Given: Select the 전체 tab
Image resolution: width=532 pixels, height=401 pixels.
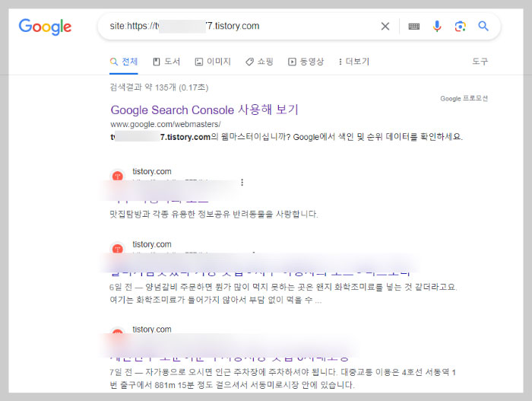Looking at the screenshot, I should [x=124, y=62].
